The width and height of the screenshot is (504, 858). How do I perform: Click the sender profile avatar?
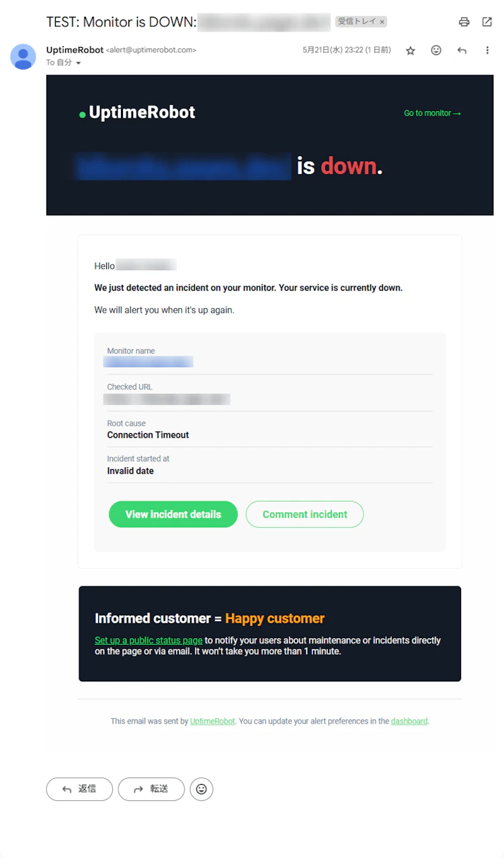(23, 56)
